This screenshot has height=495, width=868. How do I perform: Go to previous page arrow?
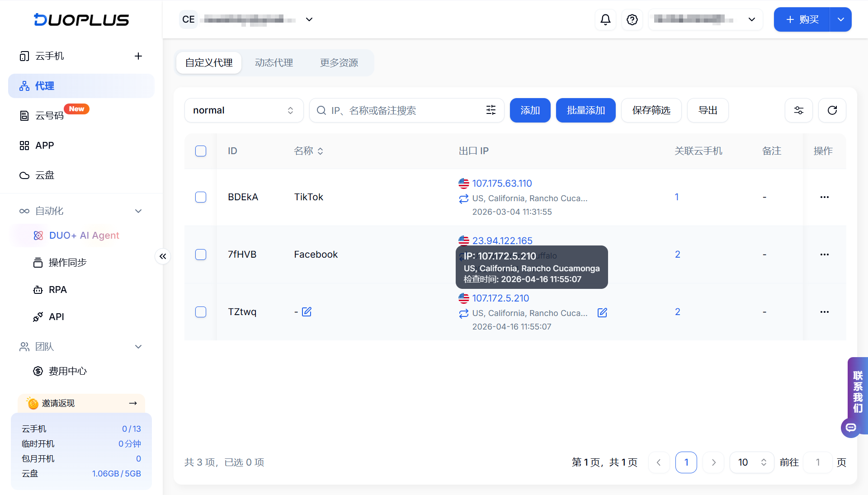point(659,462)
